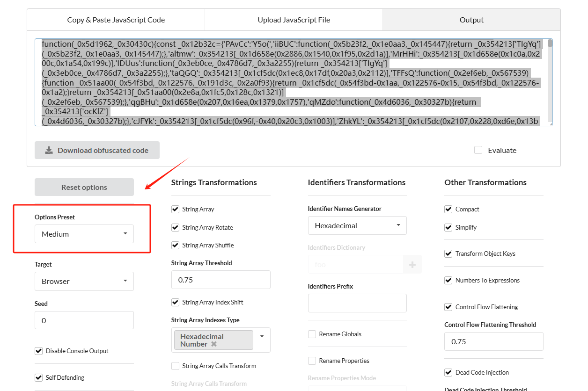Enable Rename Properties checkbox

[312, 361]
